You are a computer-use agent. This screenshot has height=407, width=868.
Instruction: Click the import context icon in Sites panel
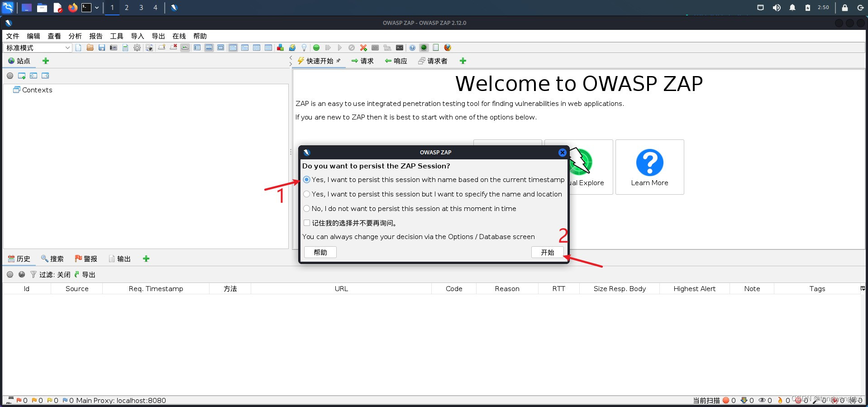(x=33, y=76)
